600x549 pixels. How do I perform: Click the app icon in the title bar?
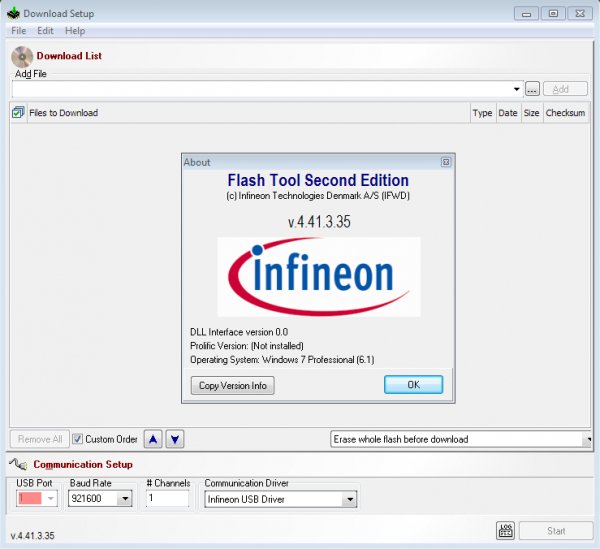(x=13, y=13)
